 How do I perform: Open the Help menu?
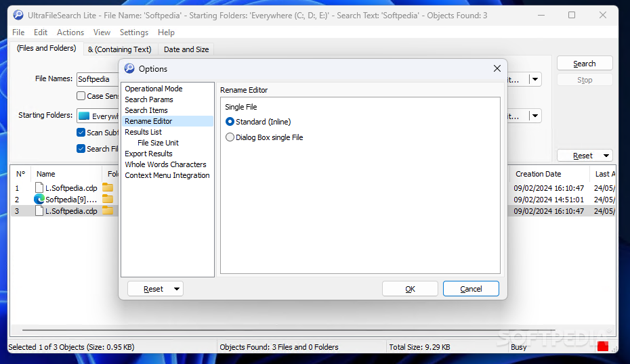(x=166, y=32)
